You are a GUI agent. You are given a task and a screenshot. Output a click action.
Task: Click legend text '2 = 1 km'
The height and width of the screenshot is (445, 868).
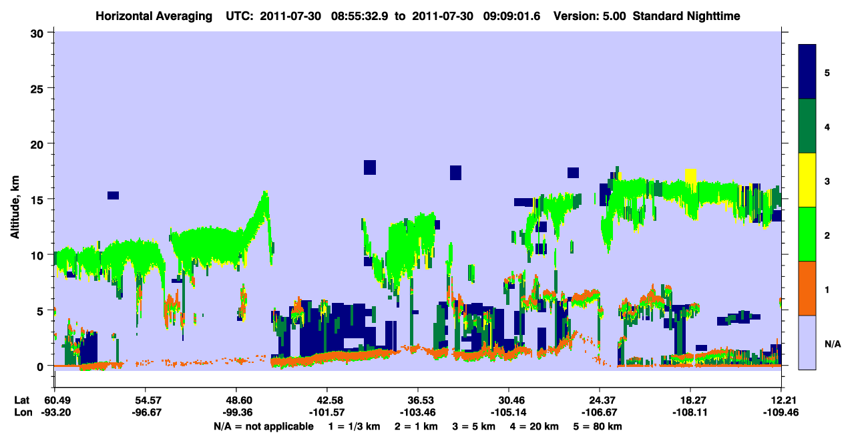coord(415,426)
